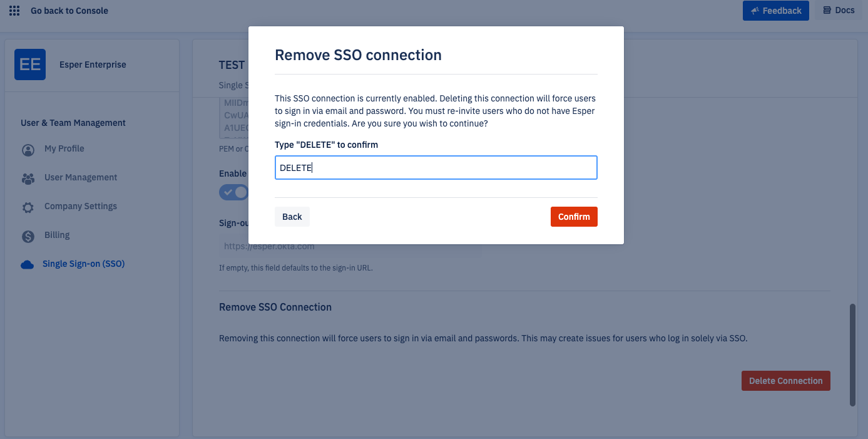Click the Feedback megaphone icon
The width and height of the screenshot is (868, 439).
(x=755, y=11)
